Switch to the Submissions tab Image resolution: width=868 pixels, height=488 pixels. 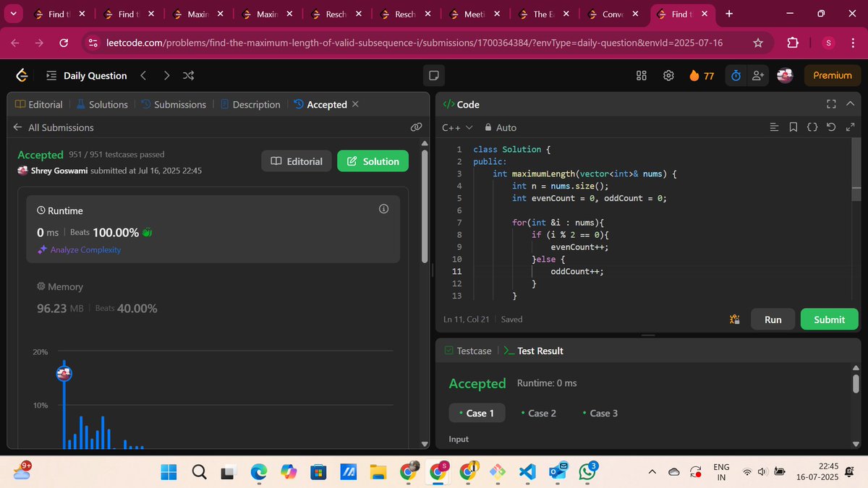(174, 104)
